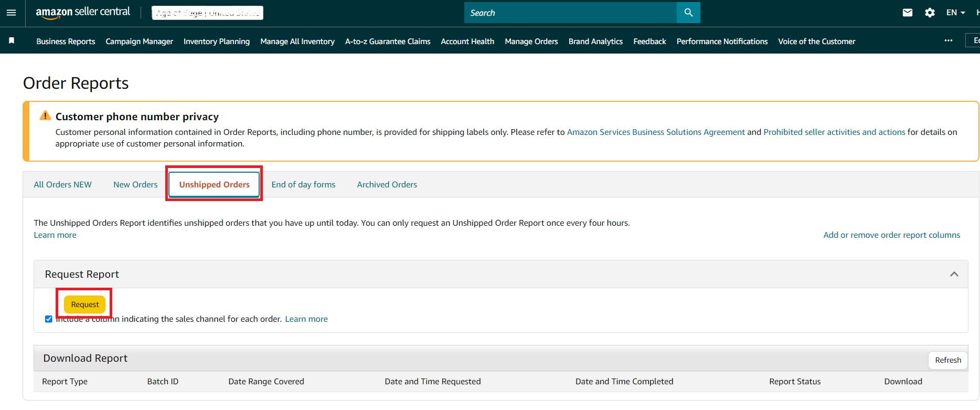Viewport: 980px width, 410px height.
Task: Toggle the sales channel column checkbox
Action: [x=49, y=319]
